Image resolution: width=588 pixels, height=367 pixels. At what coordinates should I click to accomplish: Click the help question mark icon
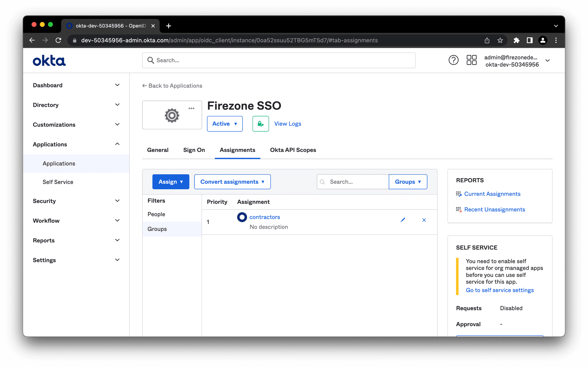453,60
